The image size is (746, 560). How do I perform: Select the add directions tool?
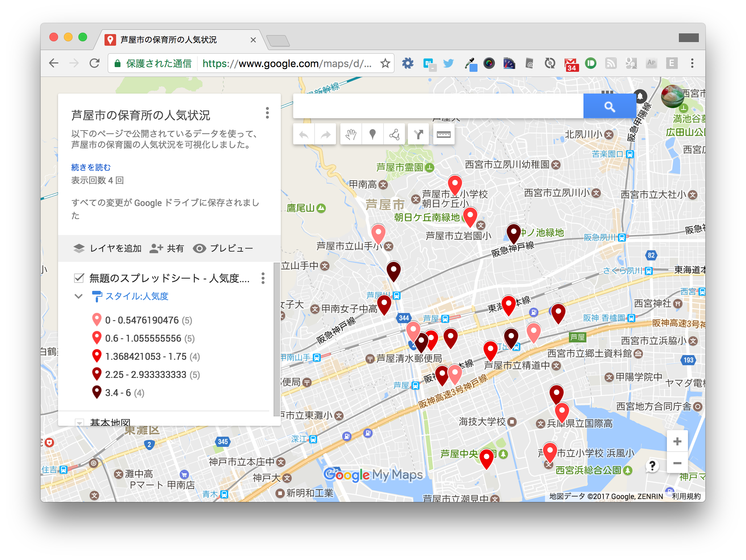pyautogui.click(x=418, y=135)
